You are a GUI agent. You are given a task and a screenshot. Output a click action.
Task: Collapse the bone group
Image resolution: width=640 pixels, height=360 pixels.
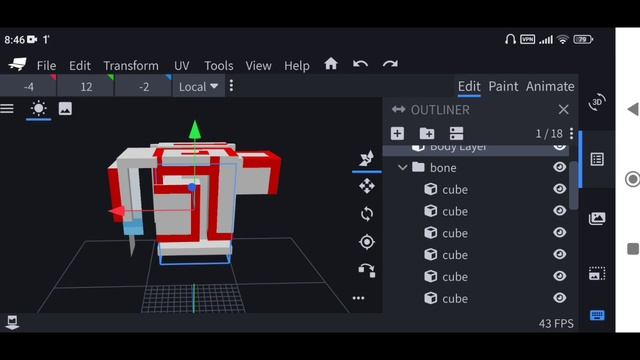point(402,167)
